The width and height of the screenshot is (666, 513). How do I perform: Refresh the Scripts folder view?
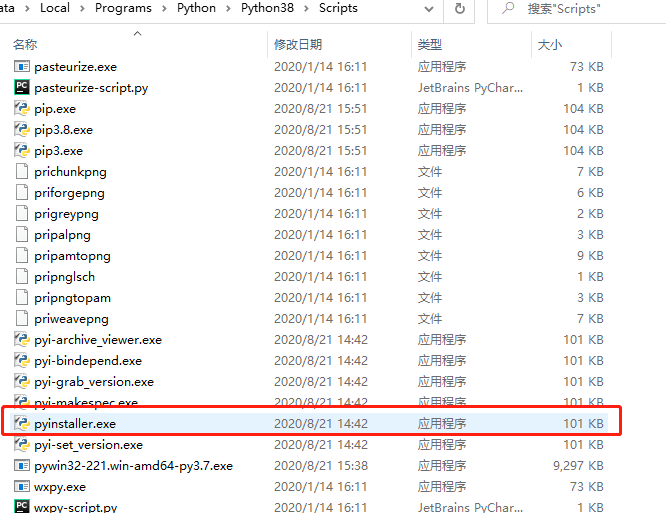[x=460, y=8]
